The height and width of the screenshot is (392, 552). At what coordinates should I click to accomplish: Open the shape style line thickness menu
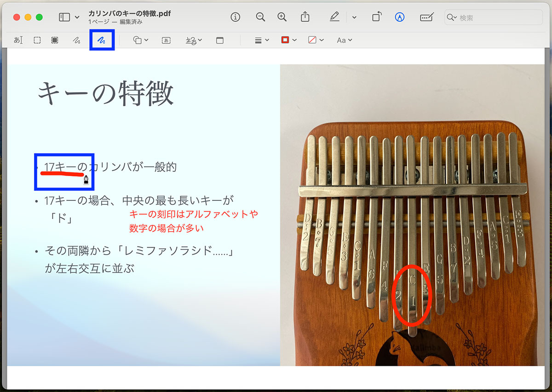(x=262, y=40)
